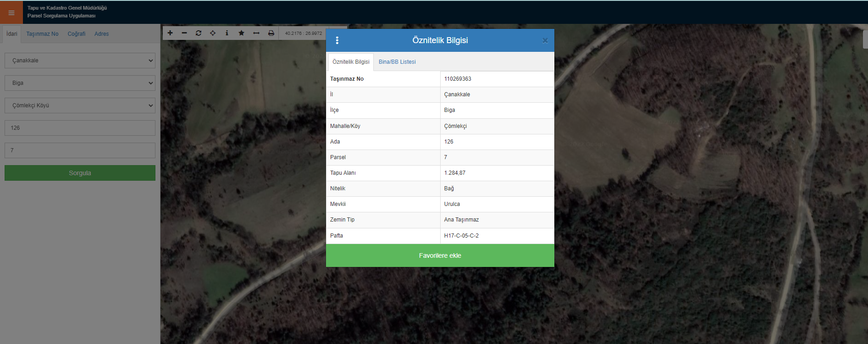Switch to the Coğrafi tab
This screenshot has height=344, width=868.
(77, 34)
